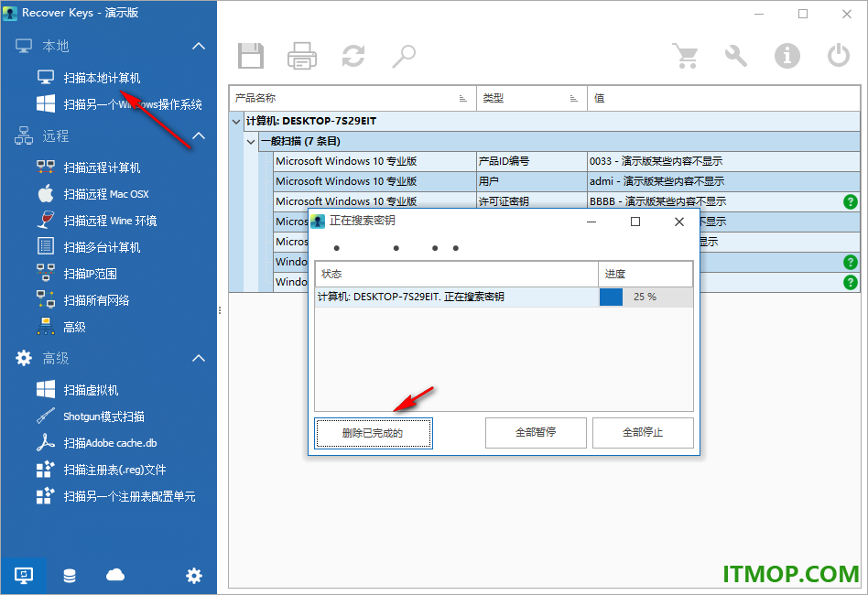Viewport: 868px width, 595px height.
Task: Collapse the 远程 section chevron
Action: coord(199,135)
